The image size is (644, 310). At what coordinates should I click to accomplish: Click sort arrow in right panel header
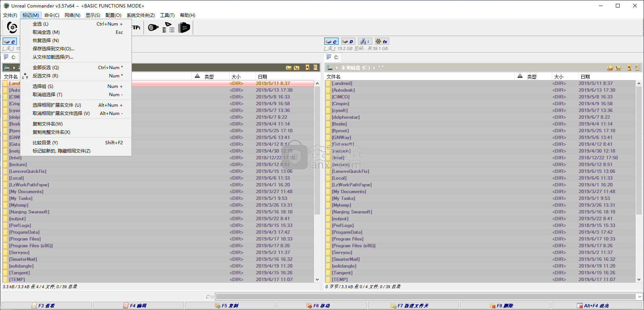click(x=520, y=76)
